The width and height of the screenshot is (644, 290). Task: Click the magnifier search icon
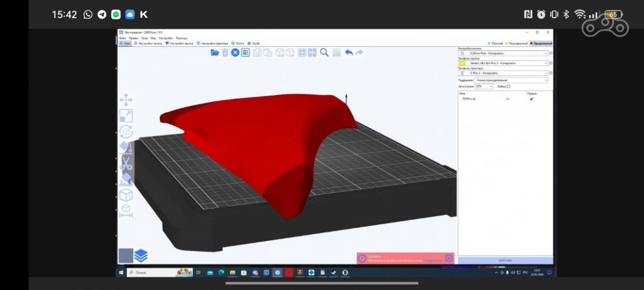point(325,52)
